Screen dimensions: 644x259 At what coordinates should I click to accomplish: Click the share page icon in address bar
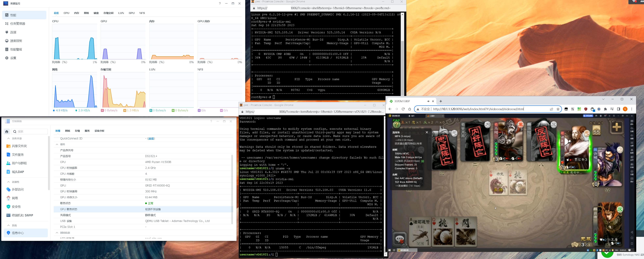551,109
